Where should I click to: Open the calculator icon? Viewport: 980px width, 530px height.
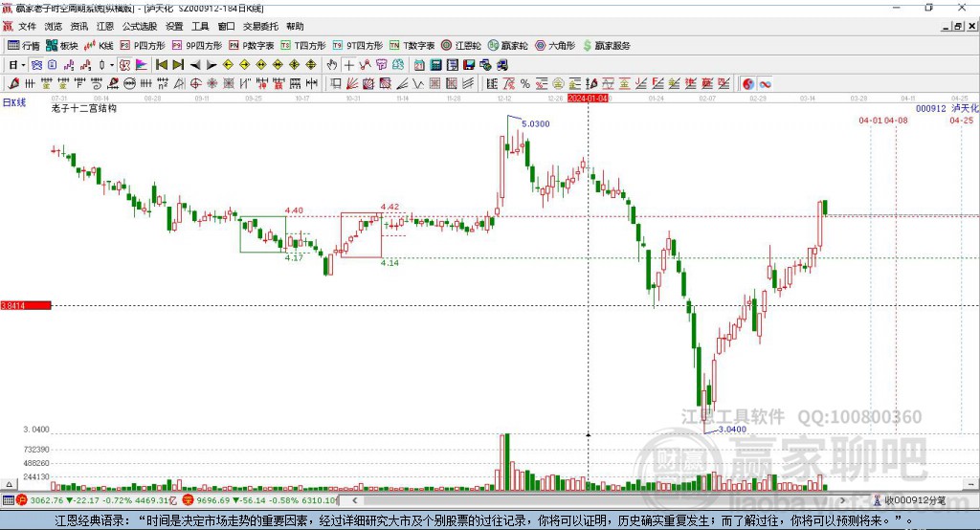(435, 65)
